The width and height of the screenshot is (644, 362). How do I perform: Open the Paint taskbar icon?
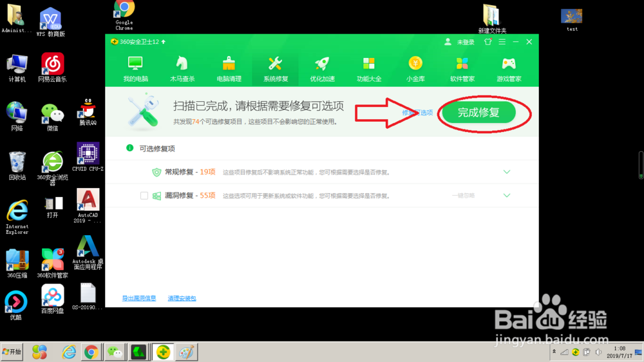click(x=186, y=352)
